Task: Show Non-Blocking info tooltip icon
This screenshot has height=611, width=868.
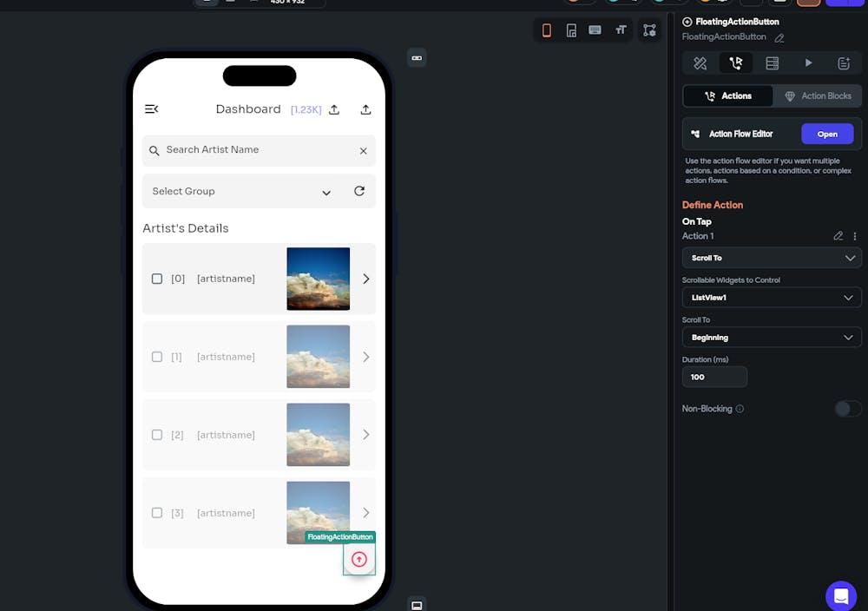Action: point(740,409)
